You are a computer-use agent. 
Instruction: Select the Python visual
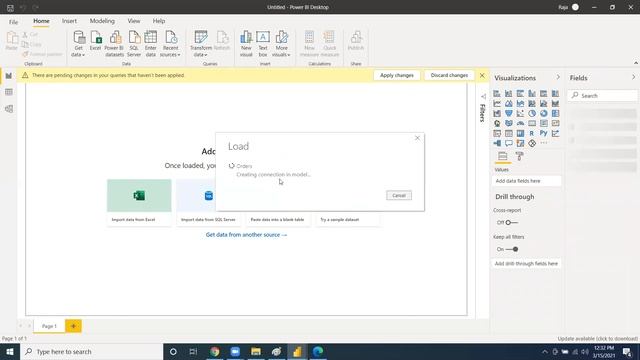544,133
